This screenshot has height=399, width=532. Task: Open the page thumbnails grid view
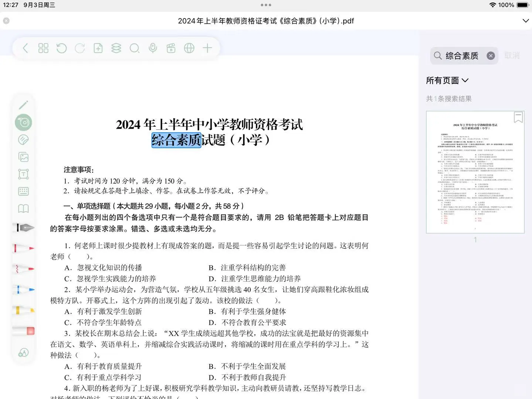pyautogui.click(x=43, y=48)
